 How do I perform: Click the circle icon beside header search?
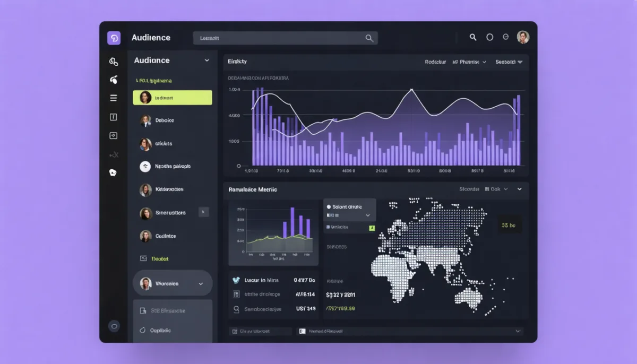click(x=490, y=37)
